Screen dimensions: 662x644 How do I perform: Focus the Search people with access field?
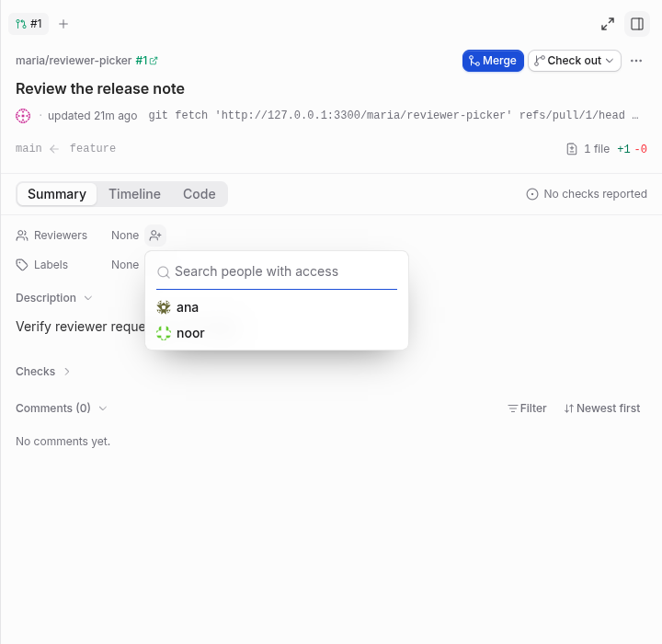pyautogui.click(x=277, y=271)
